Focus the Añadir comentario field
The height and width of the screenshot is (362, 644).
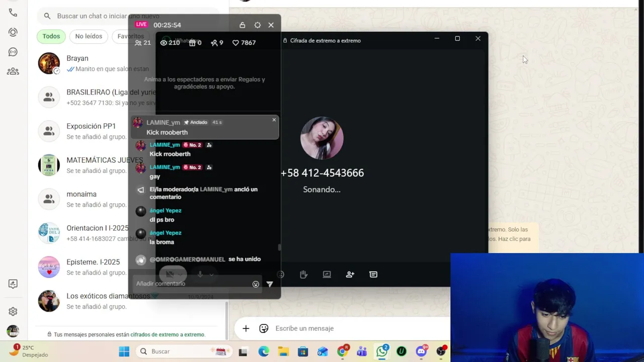pos(193,284)
